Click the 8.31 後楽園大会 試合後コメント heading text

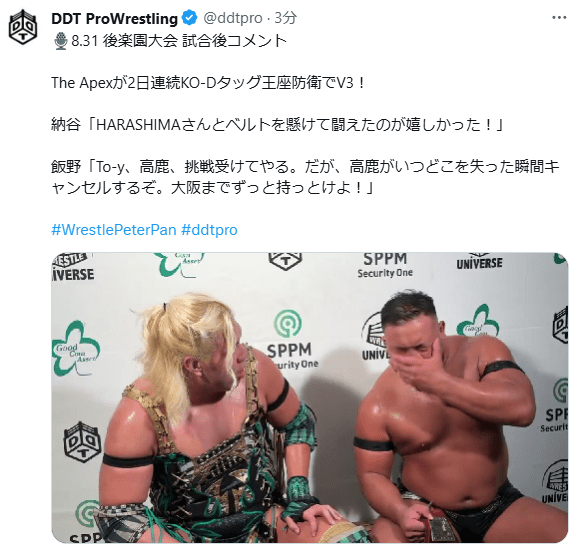click(179, 41)
